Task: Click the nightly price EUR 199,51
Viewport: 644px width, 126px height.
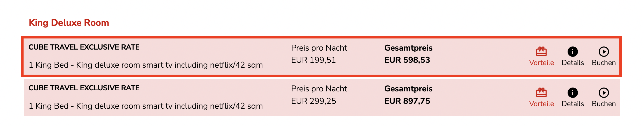Action: click(313, 60)
